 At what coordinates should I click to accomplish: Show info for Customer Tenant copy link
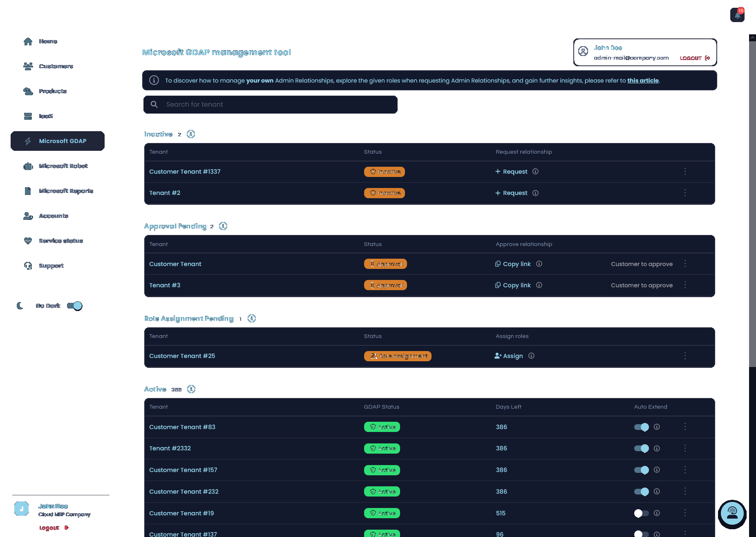pos(539,264)
